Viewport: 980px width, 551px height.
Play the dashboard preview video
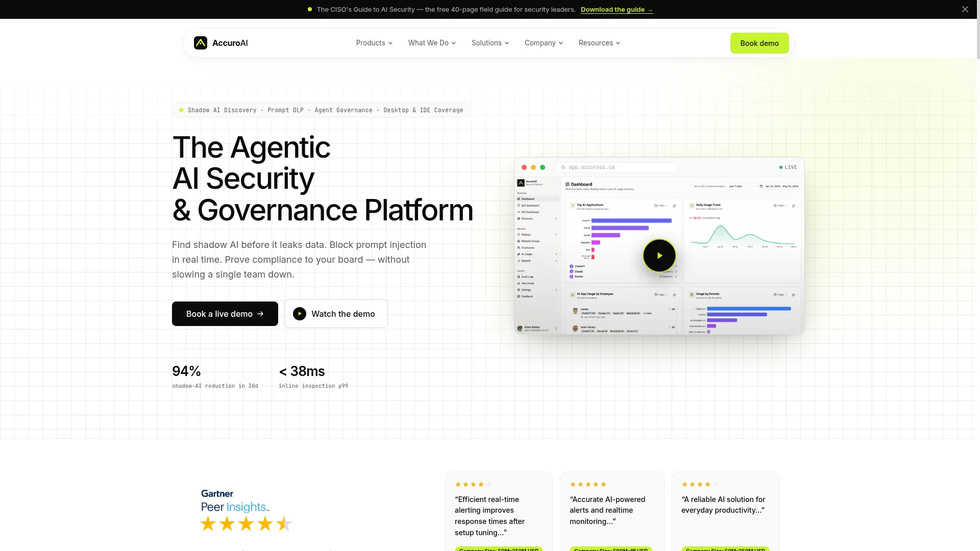[659, 256]
